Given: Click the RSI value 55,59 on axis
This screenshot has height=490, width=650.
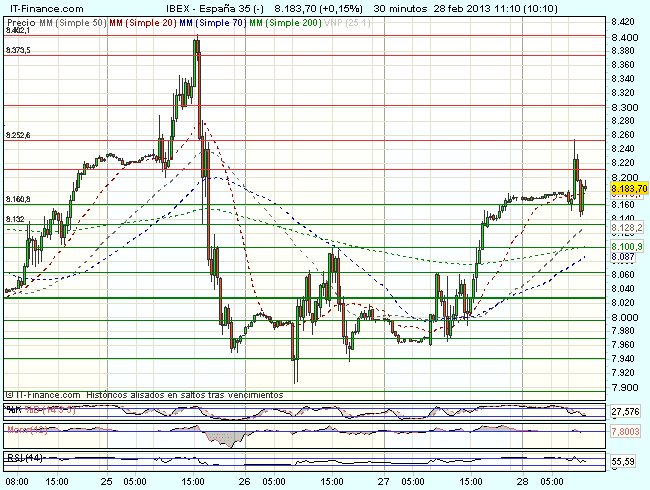Looking at the screenshot, I should point(624,461).
